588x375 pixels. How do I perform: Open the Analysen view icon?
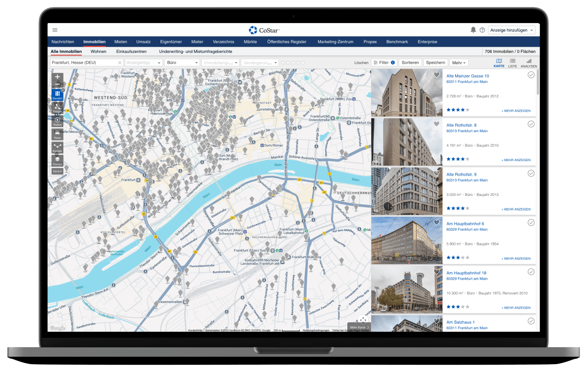(x=529, y=63)
